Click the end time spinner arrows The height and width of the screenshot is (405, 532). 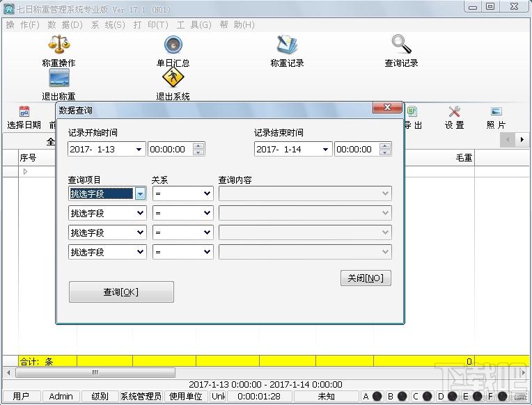point(385,149)
